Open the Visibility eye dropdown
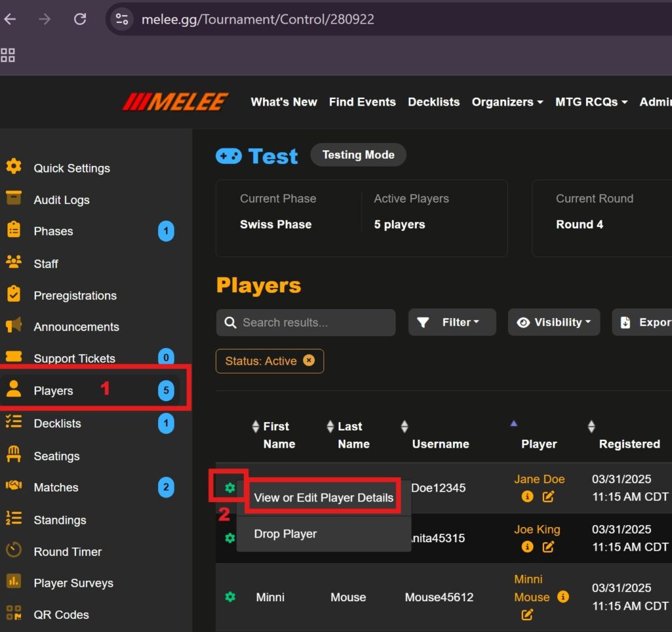 (x=553, y=322)
